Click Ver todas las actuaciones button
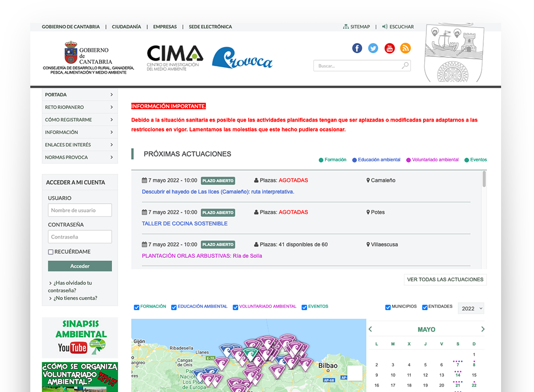 pos(445,280)
